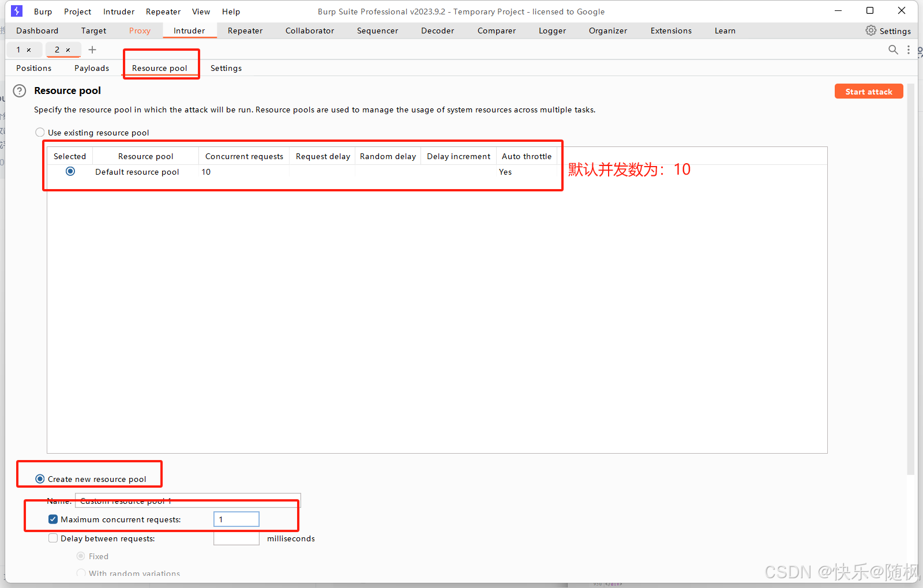923x588 pixels.
Task: Open the Intruder Settings sub-tab
Action: point(226,68)
